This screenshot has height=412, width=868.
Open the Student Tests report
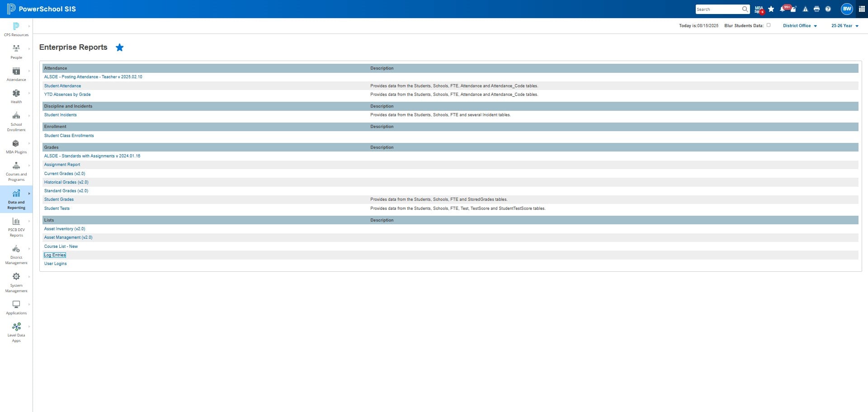click(57, 208)
